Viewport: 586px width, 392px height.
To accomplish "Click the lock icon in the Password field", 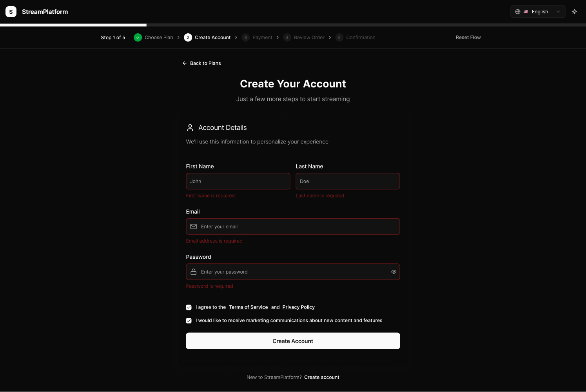I will click(193, 272).
